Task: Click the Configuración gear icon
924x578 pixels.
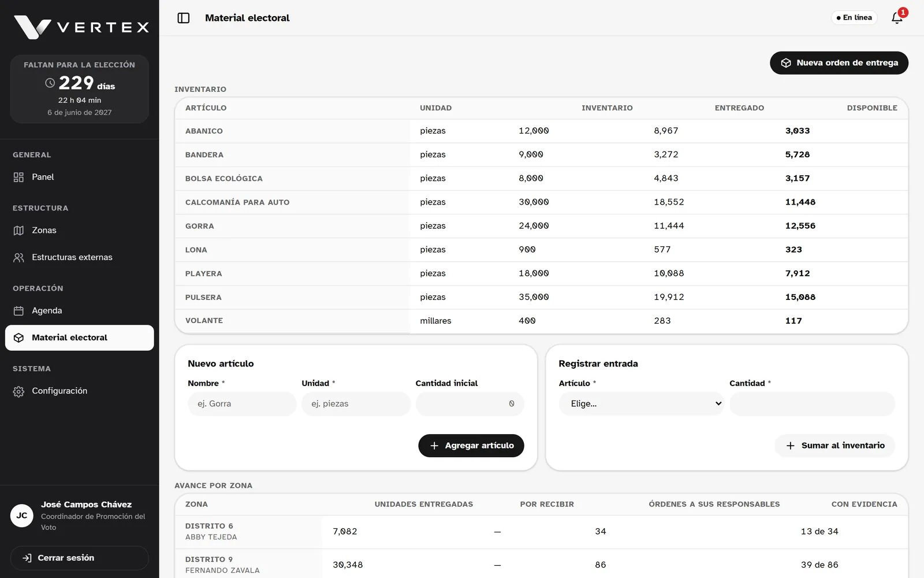Action: tap(18, 391)
